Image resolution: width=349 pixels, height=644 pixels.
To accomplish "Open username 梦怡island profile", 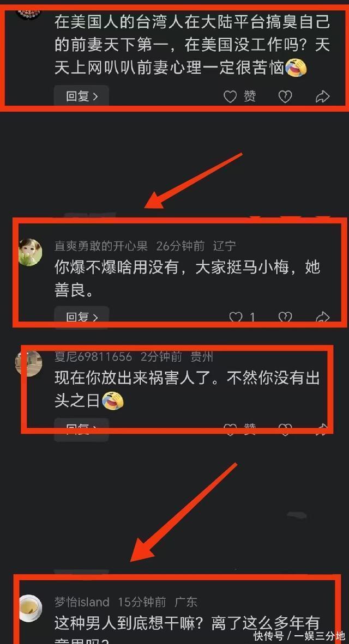I will pos(82,602).
